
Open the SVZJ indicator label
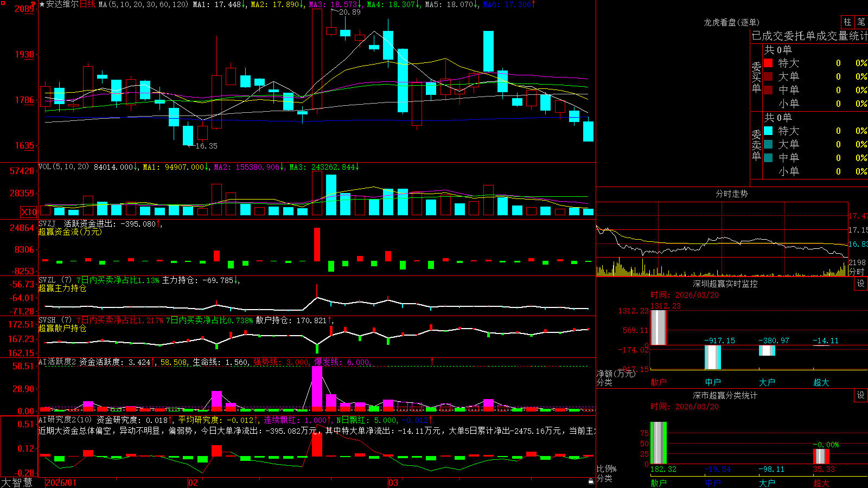click(47, 223)
